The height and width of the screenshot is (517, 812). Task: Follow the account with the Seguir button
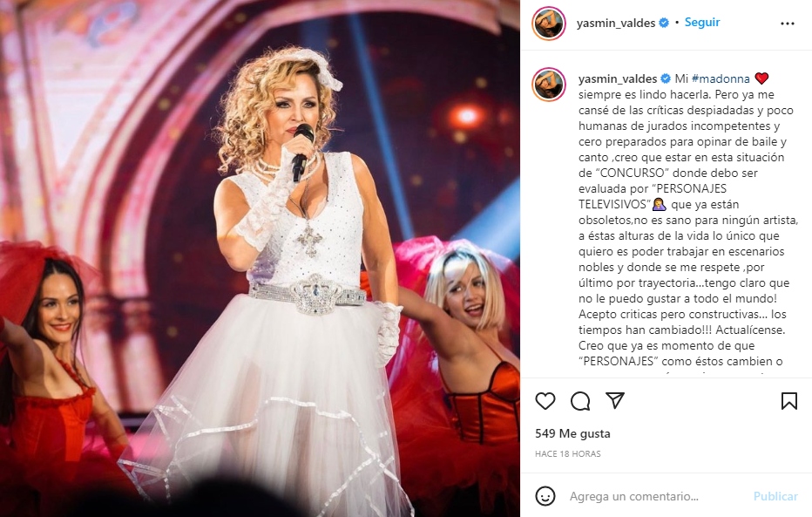702,23
